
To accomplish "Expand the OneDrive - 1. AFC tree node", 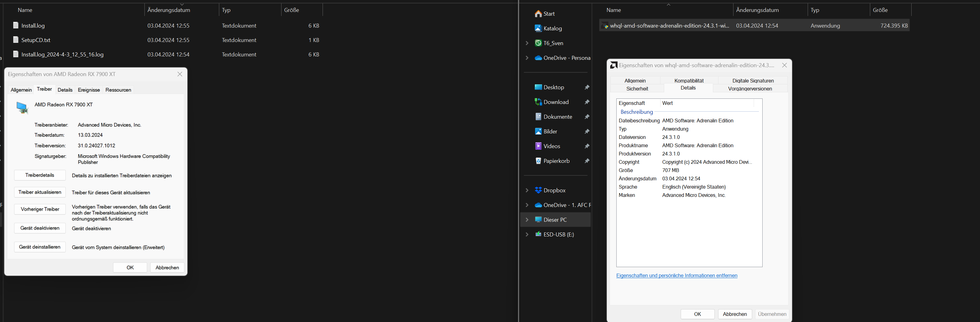I will (x=527, y=205).
